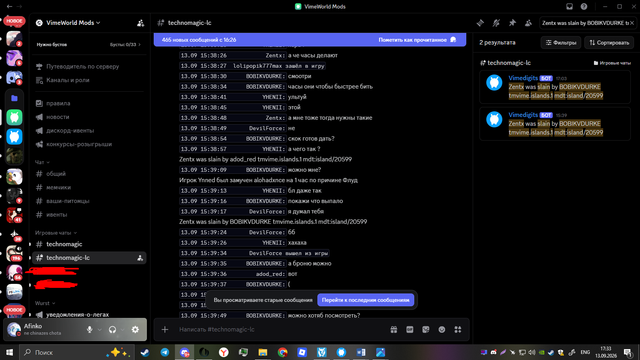
Task: Show pinned messages via the pin icon
Action: [x=512, y=23]
